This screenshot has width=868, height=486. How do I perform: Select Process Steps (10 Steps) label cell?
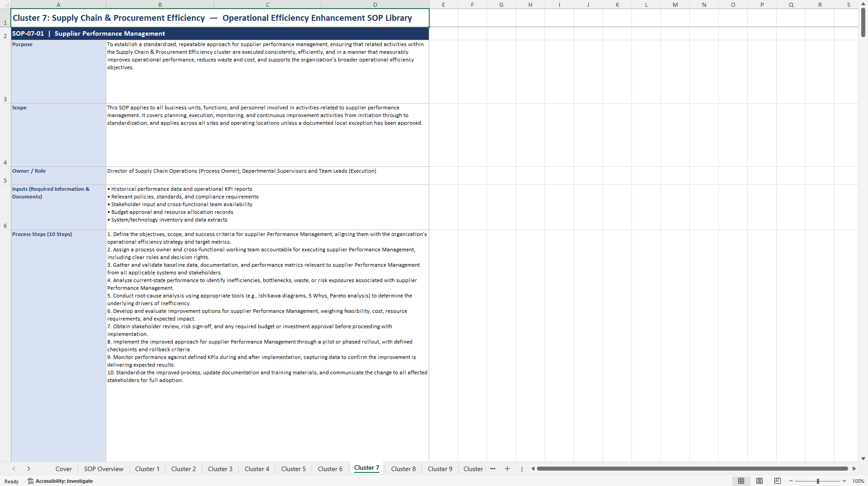pyautogui.click(x=58, y=345)
